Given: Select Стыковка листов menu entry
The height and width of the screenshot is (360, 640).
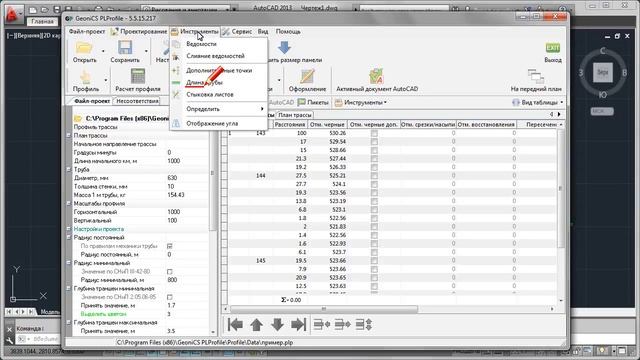Looking at the screenshot, I should 219,94.
